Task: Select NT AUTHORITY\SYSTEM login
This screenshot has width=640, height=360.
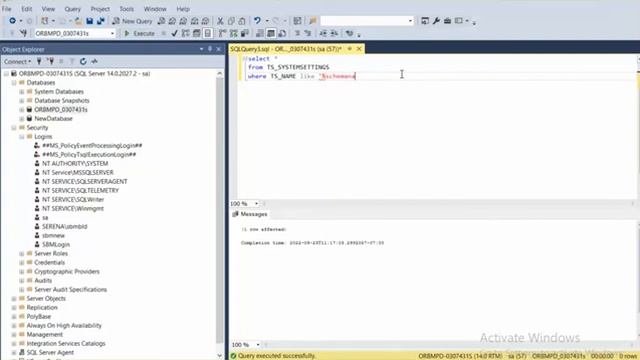Action: 75,164
